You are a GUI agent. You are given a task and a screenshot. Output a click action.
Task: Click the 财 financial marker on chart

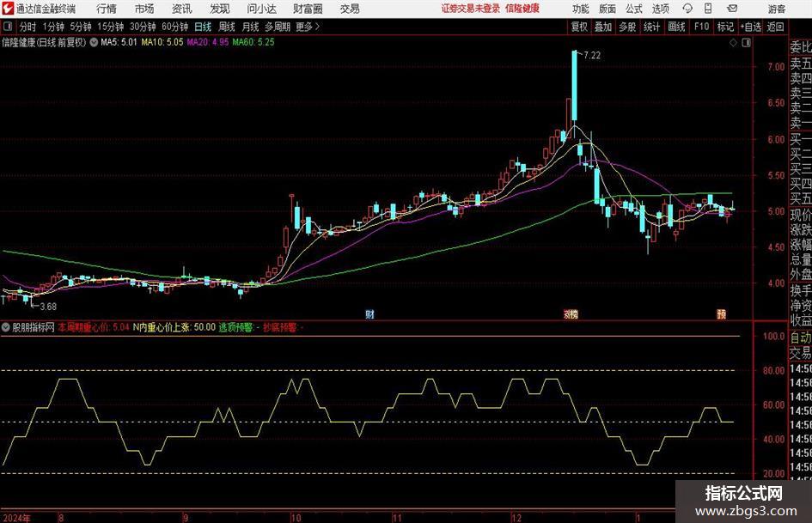pyautogui.click(x=369, y=314)
